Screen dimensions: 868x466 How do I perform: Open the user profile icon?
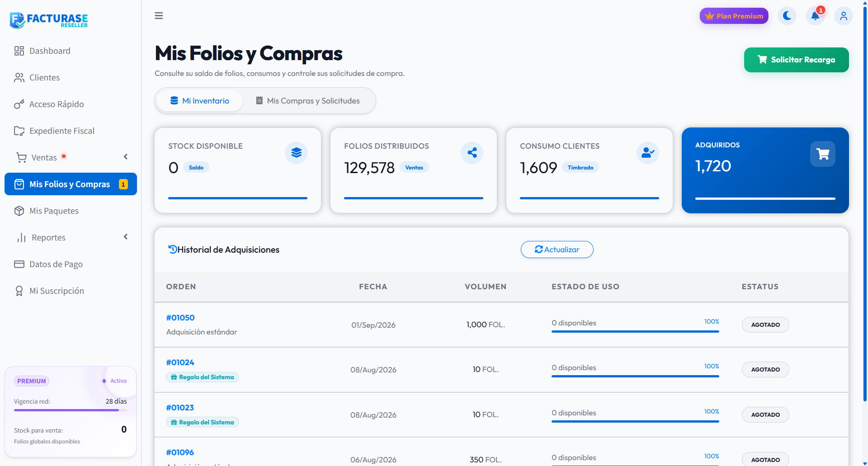pos(844,16)
